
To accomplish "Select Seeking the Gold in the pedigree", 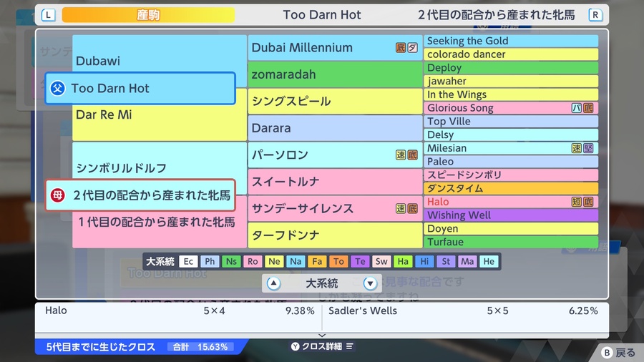I will [511, 41].
